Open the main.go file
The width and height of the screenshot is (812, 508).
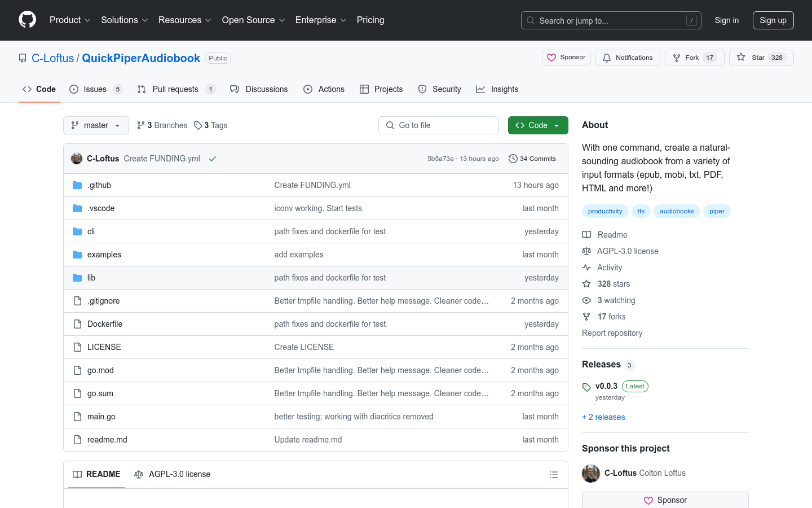pyautogui.click(x=101, y=417)
